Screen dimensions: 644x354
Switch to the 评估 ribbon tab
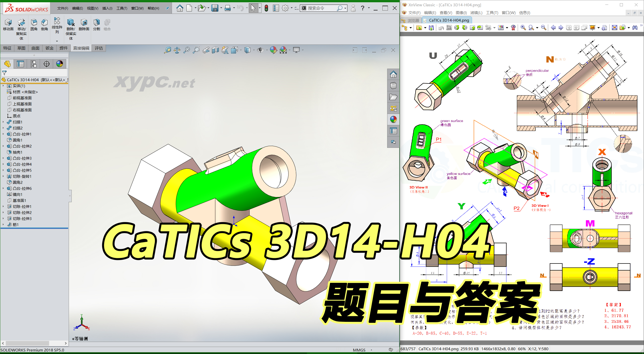click(99, 48)
